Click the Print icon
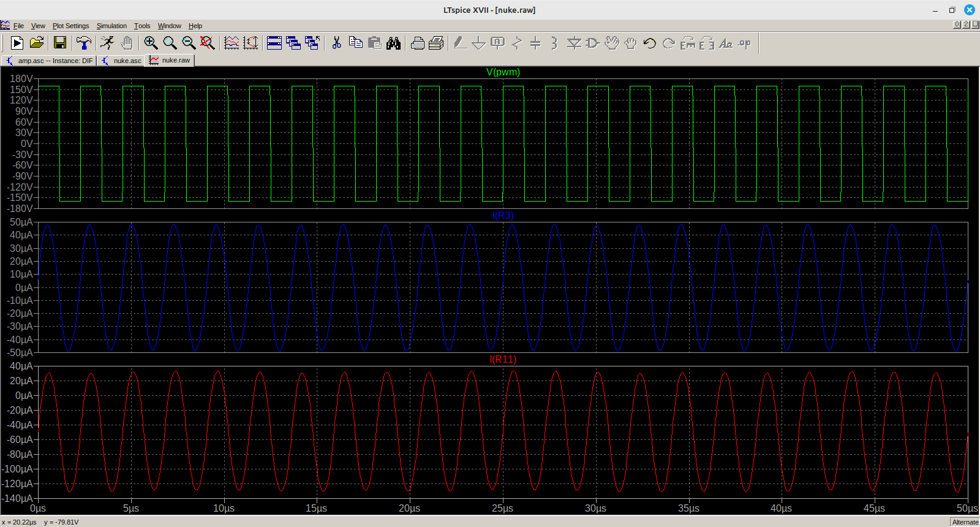Screen dimensions: 980x527 pyautogui.click(x=436, y=43)
